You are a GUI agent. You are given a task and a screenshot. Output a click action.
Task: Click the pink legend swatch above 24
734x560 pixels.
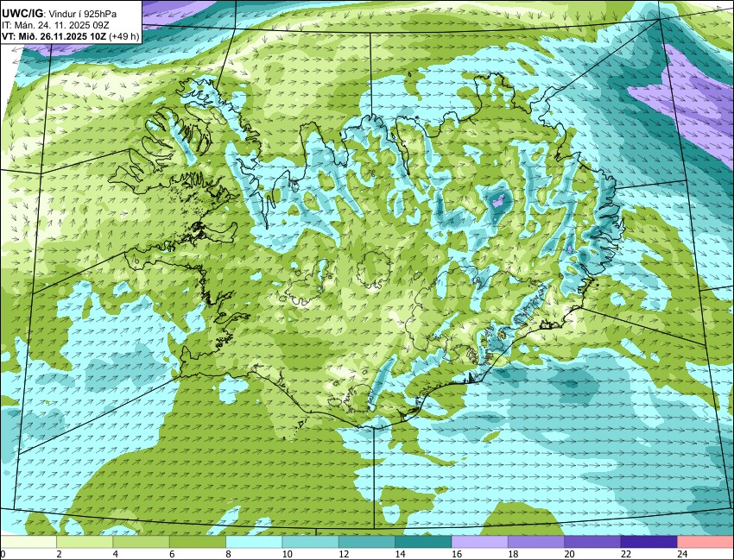[706, 542]
